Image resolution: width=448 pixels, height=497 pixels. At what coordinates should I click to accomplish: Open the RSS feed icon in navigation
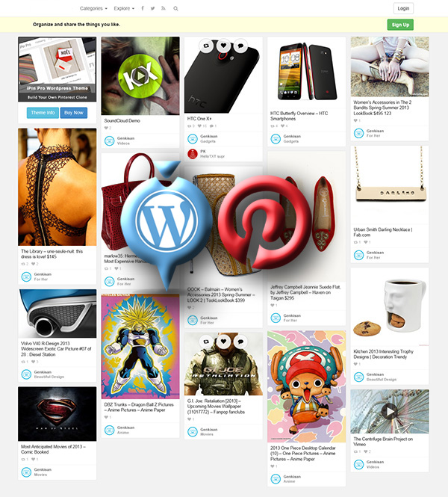(164, 8)
